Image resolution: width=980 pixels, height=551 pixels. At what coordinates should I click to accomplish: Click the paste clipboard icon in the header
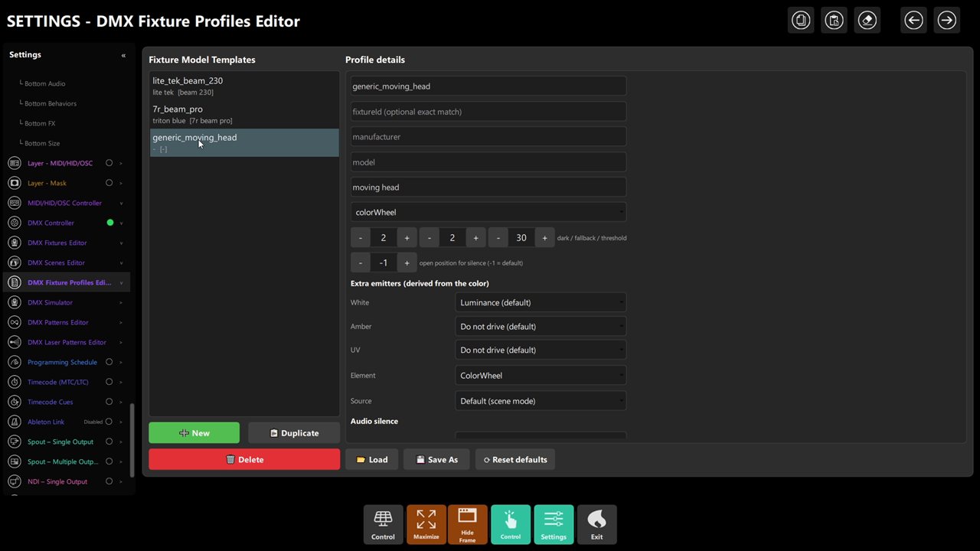(x=834, y=21)
